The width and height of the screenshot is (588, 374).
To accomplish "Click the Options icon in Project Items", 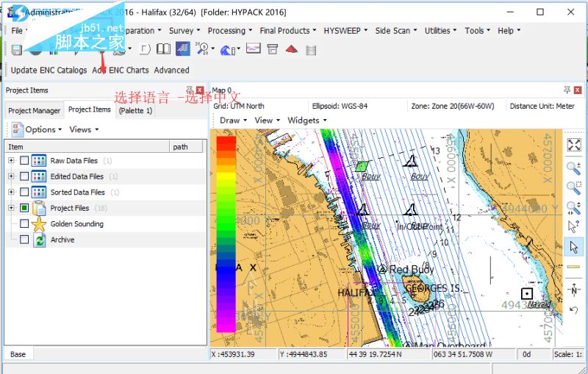I will coord(17,129).
